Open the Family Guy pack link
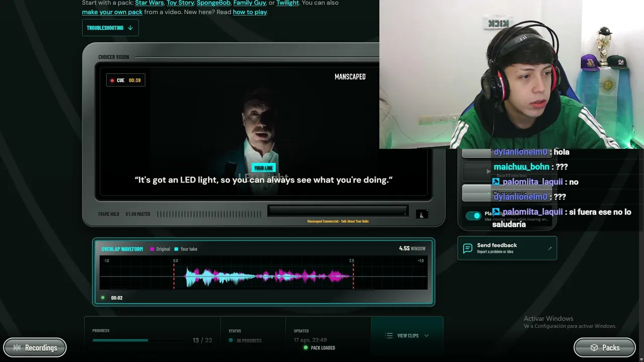644x362 pixels. 250,3
